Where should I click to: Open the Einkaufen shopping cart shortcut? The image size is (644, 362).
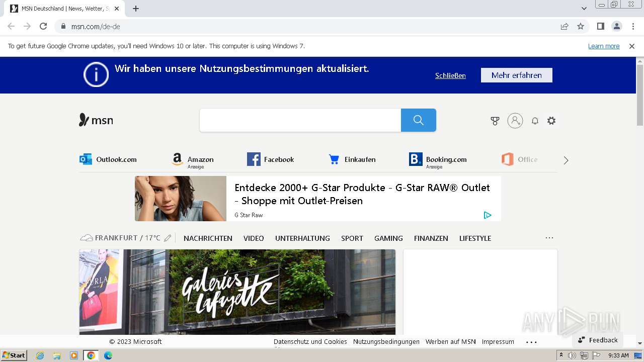pyautogui.click(x=352, y=159)
